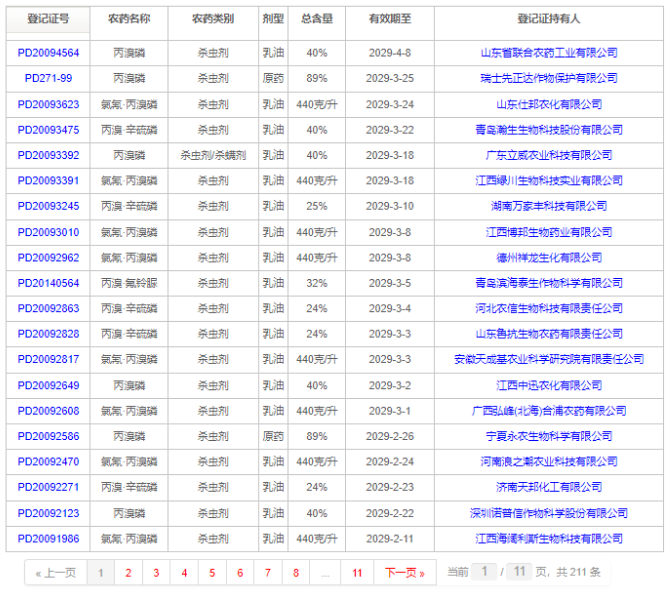Open holder 江西海阔利斯生物科技有限公司
Image resolution: width=669 pixels, height=590 pixels.
coord(549,538)
